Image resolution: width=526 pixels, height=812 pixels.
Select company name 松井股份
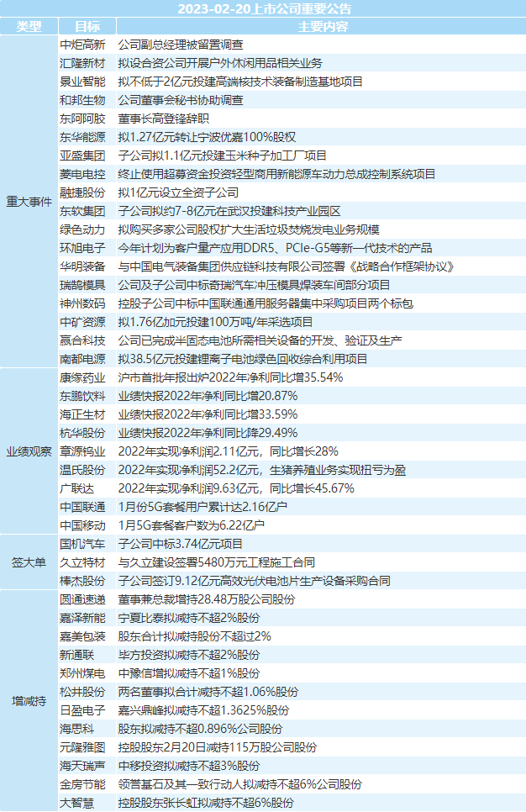[82, 692]
